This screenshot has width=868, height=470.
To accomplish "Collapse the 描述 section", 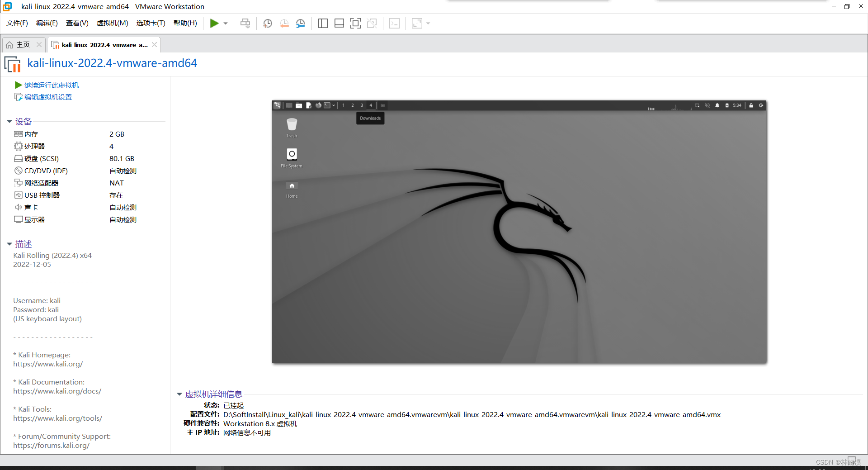I will [9, 244].
